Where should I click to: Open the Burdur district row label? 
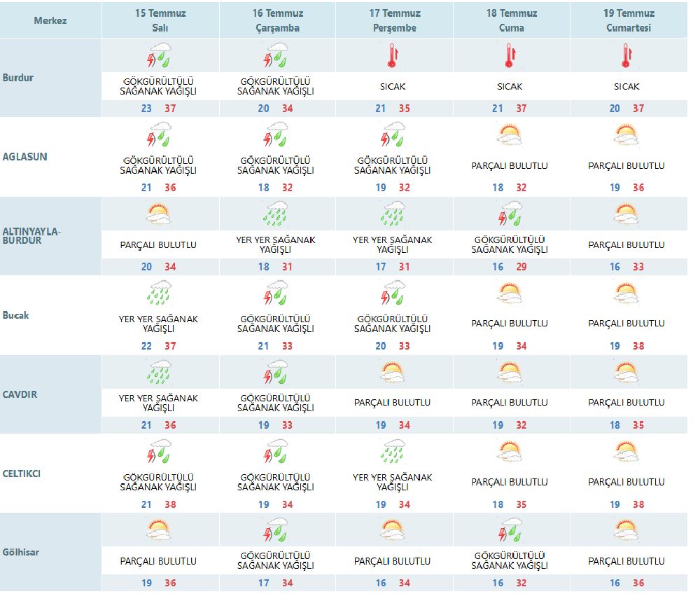coord(18,78)
